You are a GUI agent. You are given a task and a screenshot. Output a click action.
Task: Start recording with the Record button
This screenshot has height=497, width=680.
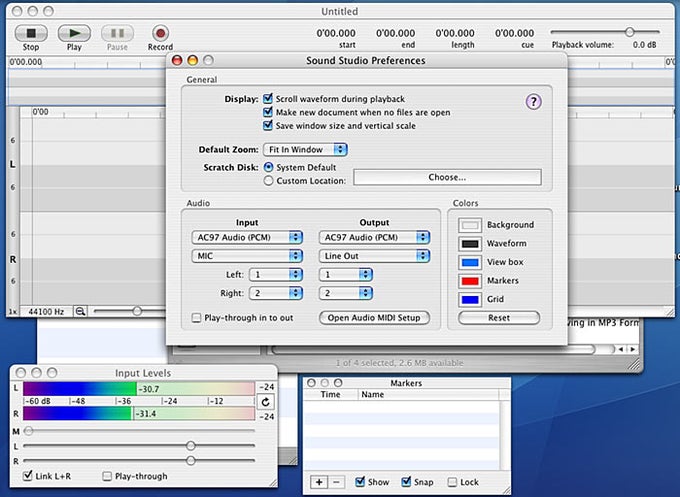click(160, 33)
